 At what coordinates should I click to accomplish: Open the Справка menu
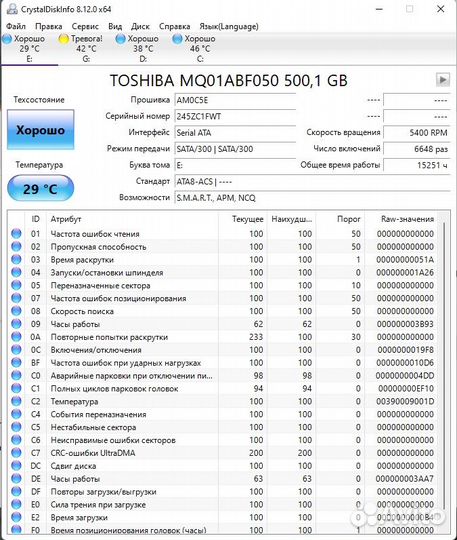point(174,26)
